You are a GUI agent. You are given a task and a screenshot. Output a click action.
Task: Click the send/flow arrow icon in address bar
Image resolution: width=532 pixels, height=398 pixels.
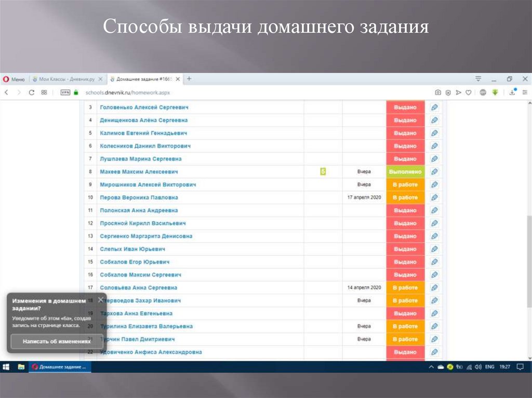(458, 92)
